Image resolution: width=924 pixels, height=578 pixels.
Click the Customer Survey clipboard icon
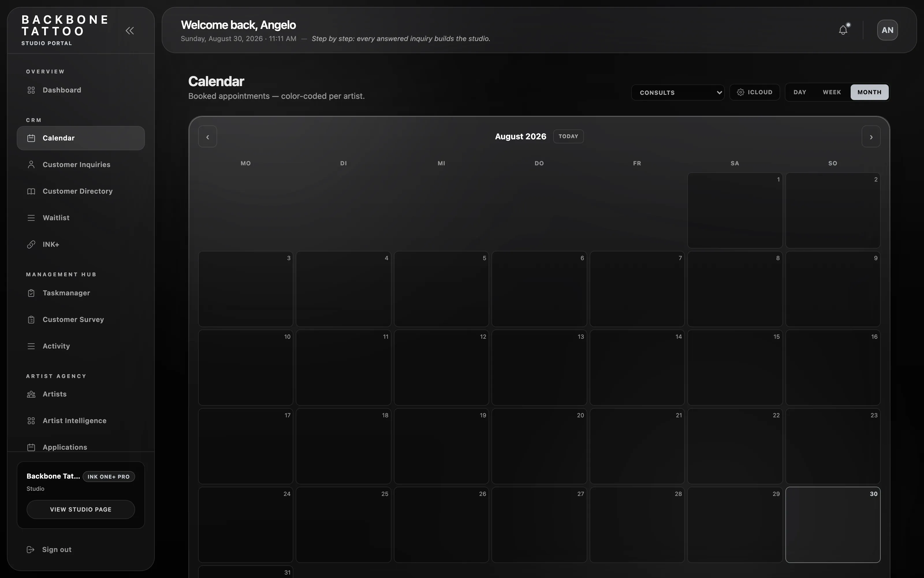pyautogui.click(x=31, y=320)
